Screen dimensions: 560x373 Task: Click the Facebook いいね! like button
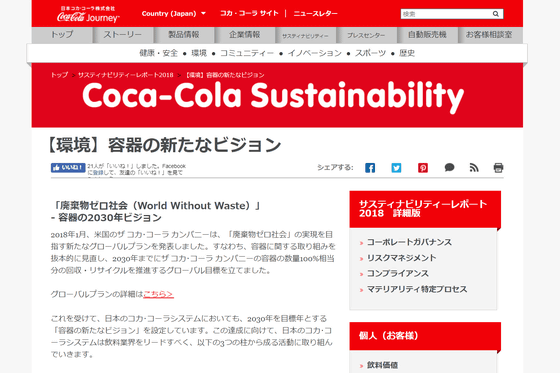tap(68, 167)
